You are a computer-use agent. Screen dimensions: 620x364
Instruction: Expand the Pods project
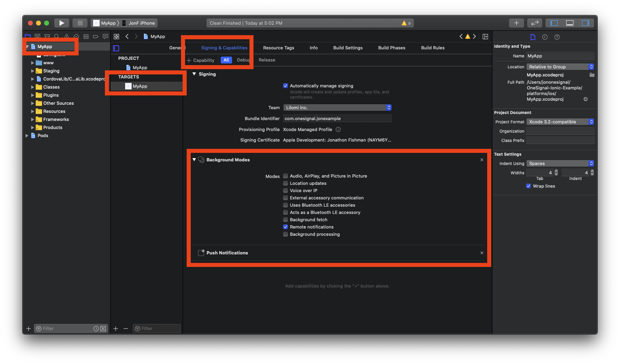pos(27,135)
